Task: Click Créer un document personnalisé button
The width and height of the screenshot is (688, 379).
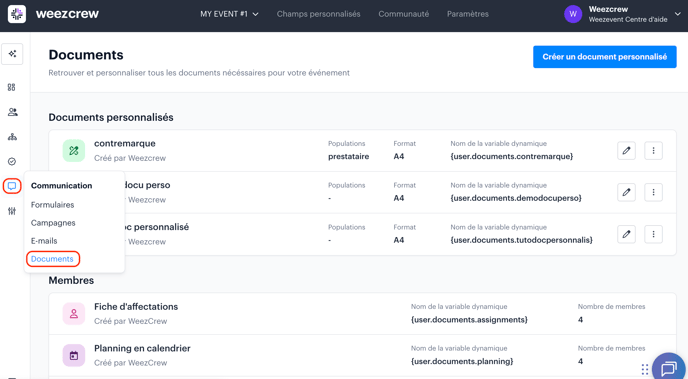Action: (x=605, y=57)
